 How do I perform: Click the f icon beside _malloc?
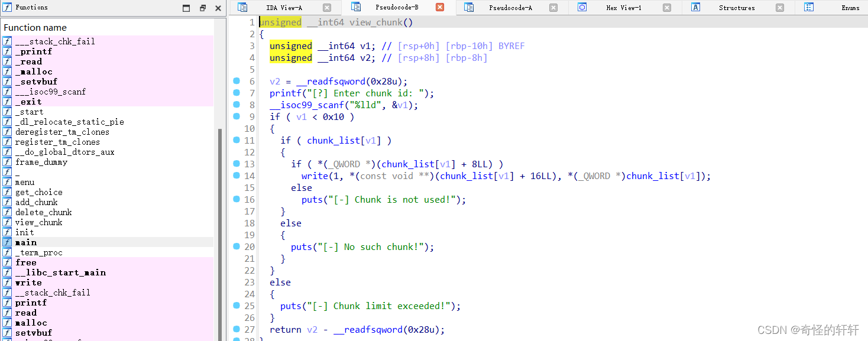coord(7,71)
